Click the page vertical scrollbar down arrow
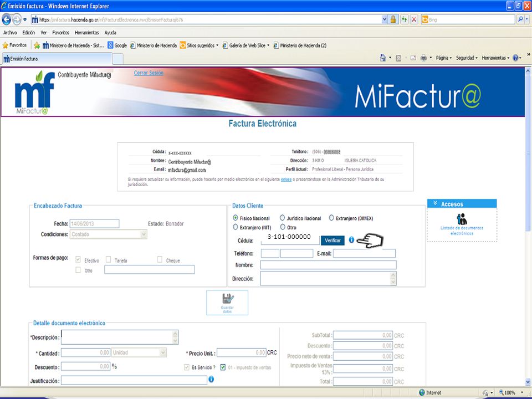The image size is (532, 399). [528, 382]
